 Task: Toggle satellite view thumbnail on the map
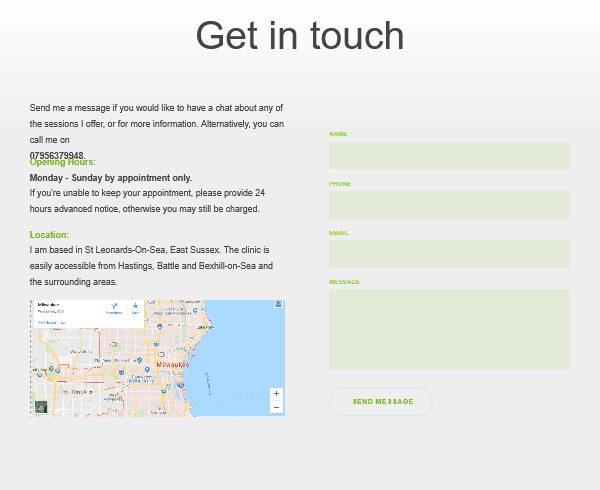[41, 406]
